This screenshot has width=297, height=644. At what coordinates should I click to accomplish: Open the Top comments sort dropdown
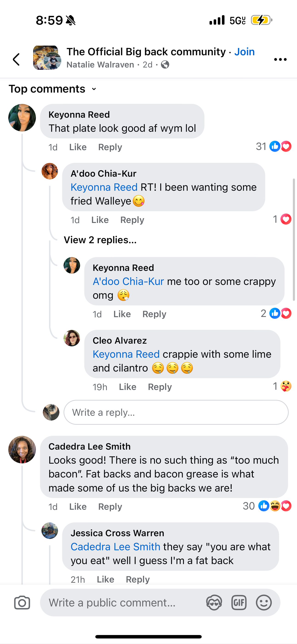(52, 89)
